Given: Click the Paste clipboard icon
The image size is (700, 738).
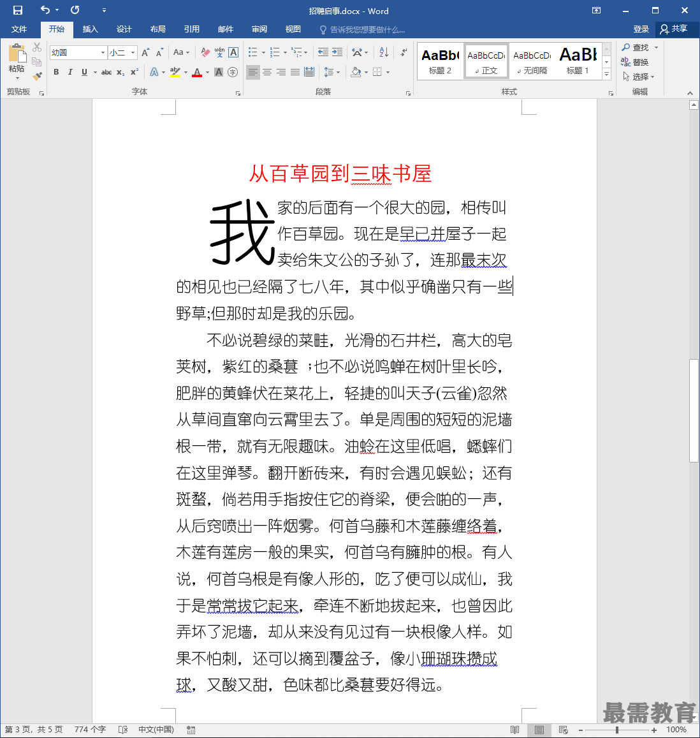Looking at the screenshot, I should point(17,54).
